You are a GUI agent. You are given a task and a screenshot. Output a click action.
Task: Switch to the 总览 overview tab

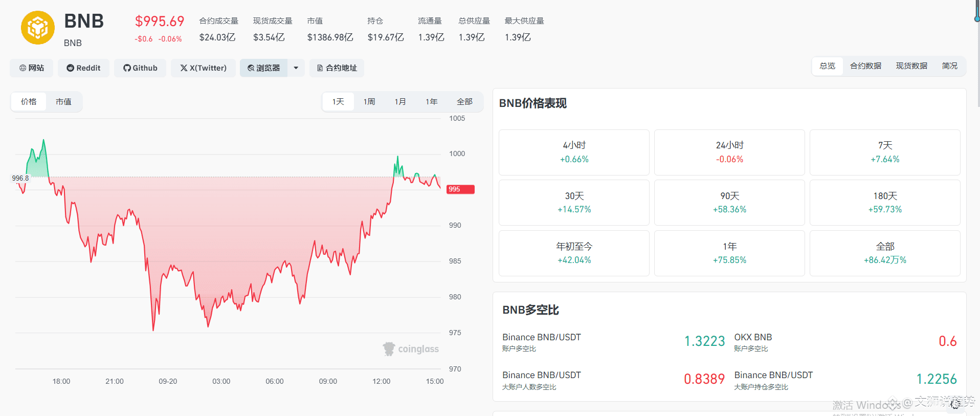pos(828,66)
